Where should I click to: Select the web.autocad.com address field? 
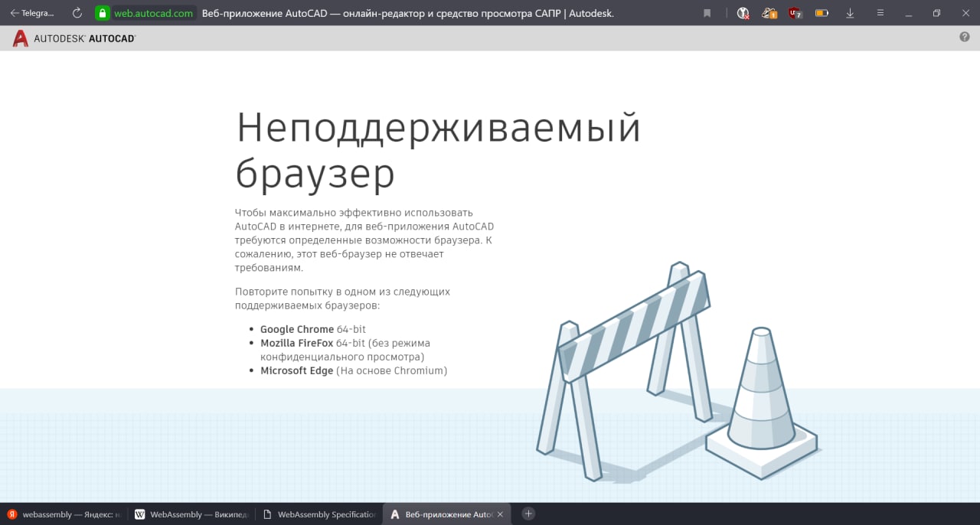(154, 13)
